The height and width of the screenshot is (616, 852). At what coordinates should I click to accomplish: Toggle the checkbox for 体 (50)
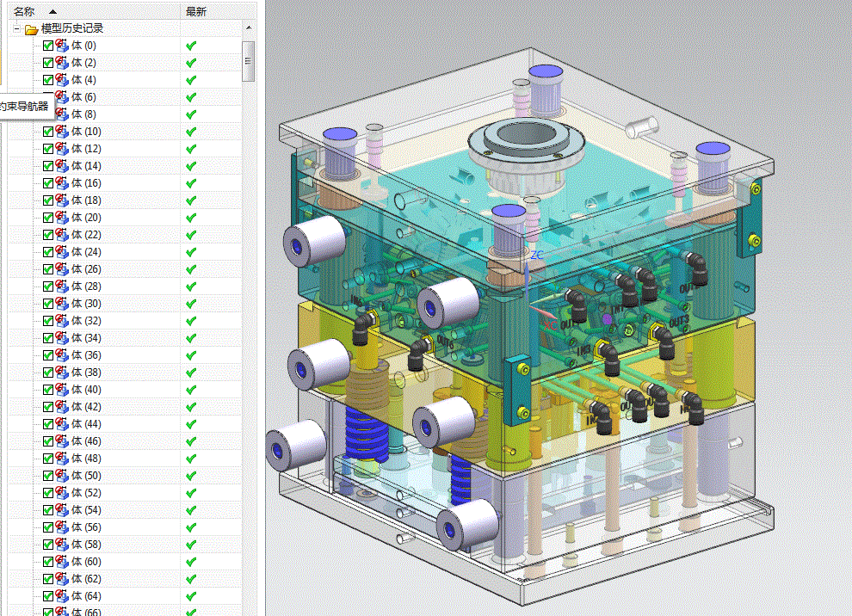point(48,476)
